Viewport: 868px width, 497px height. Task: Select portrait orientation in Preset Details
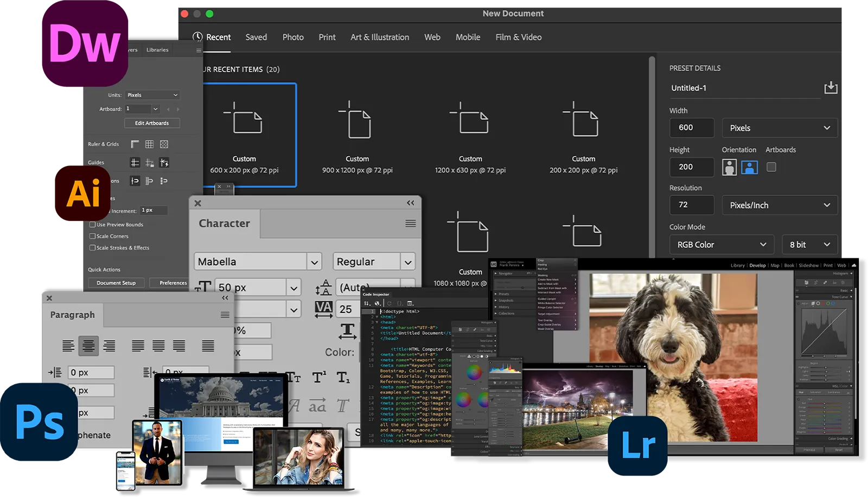point(730,167)
